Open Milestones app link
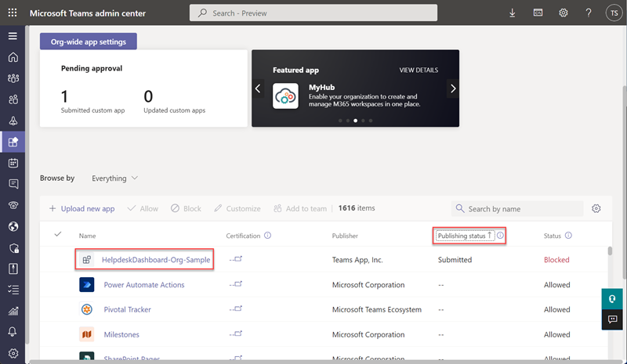Image resolution: width=627 pixels, height=364 pixels. 121,334
